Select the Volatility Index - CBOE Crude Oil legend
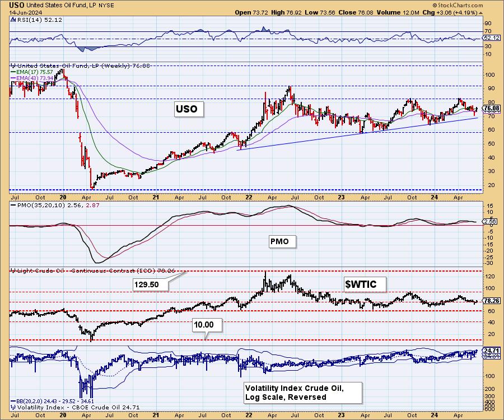The width and height of the screenshot is (504, 420). point(75,408)
